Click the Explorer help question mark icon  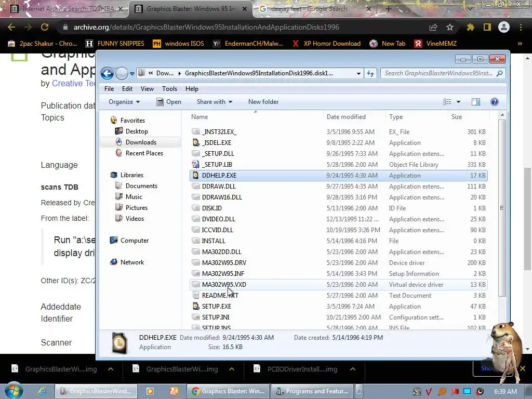(x=495, y=102)
